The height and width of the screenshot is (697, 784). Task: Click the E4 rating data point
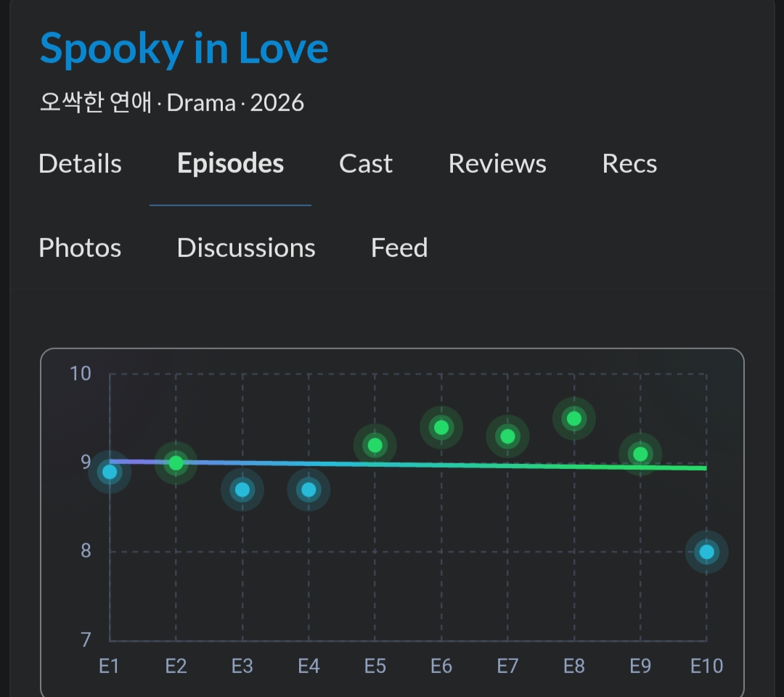309,490
